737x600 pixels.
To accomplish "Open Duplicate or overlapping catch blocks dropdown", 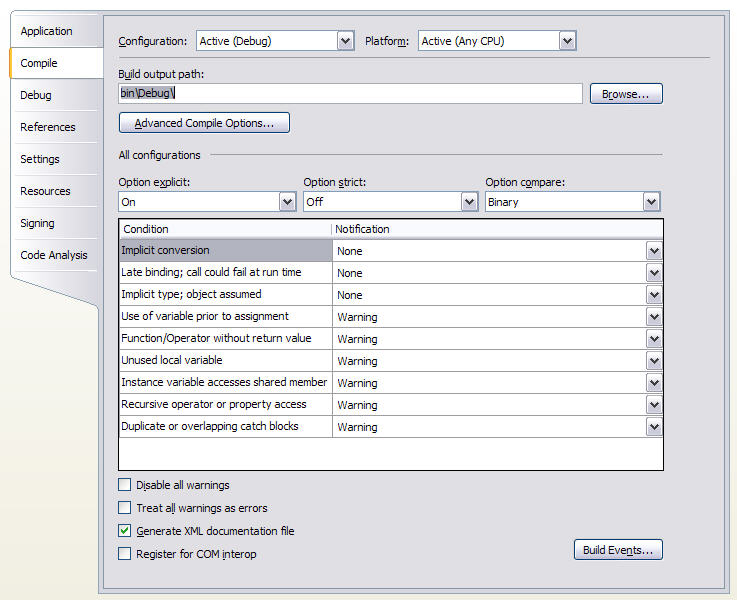I will [654, 427].
